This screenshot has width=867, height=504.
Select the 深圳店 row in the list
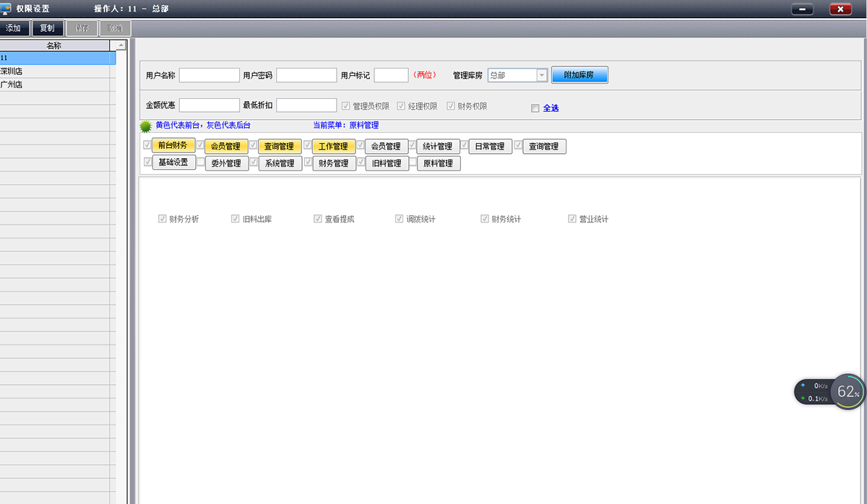point(58,71)
